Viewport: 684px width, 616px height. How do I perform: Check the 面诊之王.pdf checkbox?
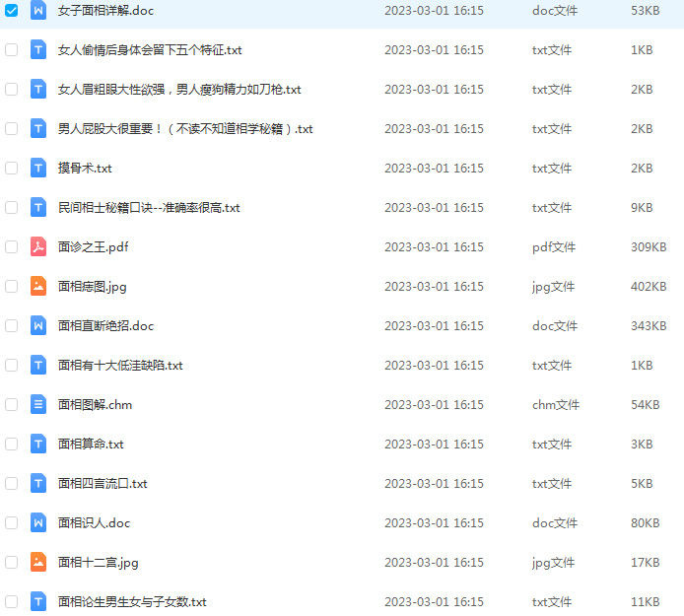click(12, 247)
